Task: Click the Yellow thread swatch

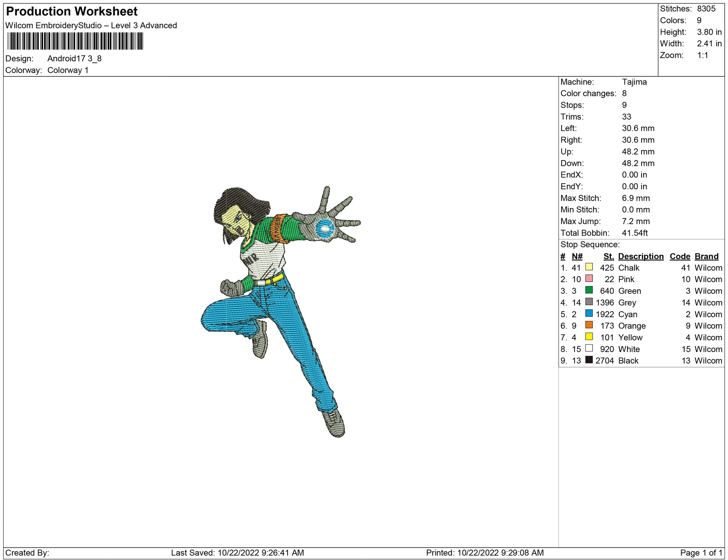Action: tap(589, 337)
